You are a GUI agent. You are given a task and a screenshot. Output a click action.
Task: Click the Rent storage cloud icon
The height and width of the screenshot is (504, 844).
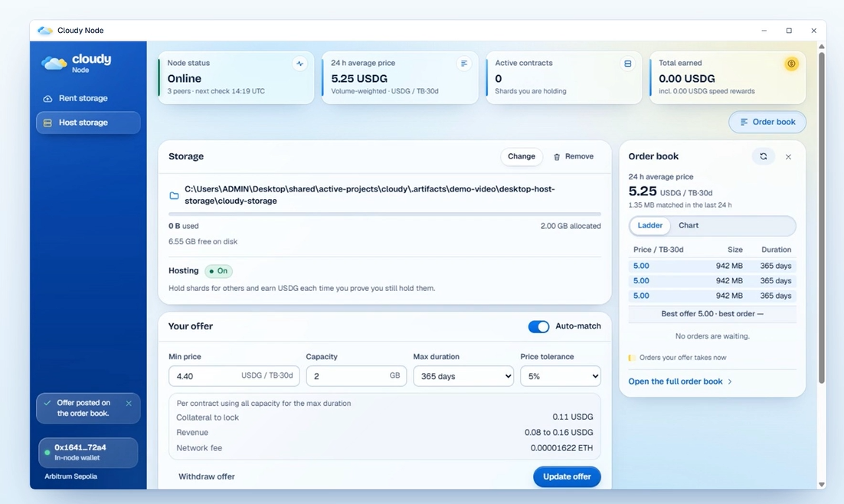(x=47, y=99)
